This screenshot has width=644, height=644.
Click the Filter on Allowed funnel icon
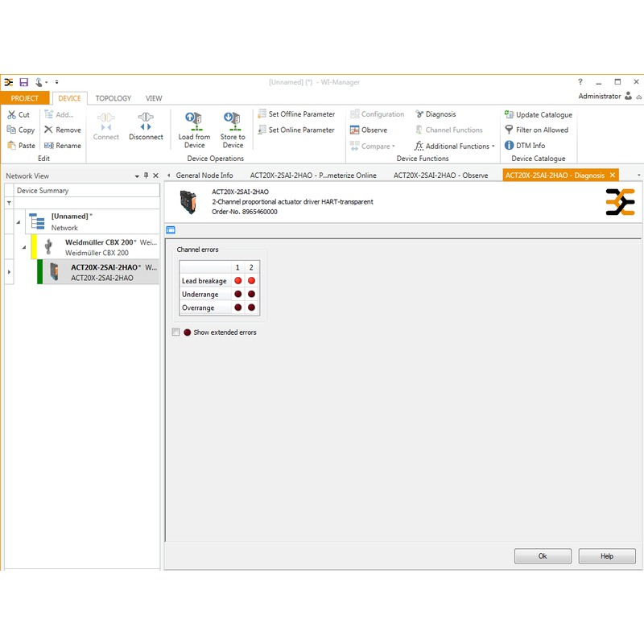click(509, 130)
